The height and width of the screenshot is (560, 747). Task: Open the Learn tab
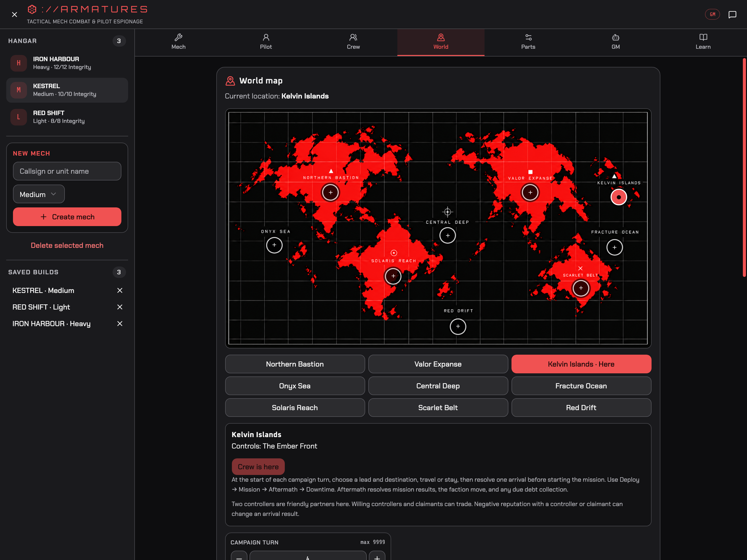(x=703, y=42)
